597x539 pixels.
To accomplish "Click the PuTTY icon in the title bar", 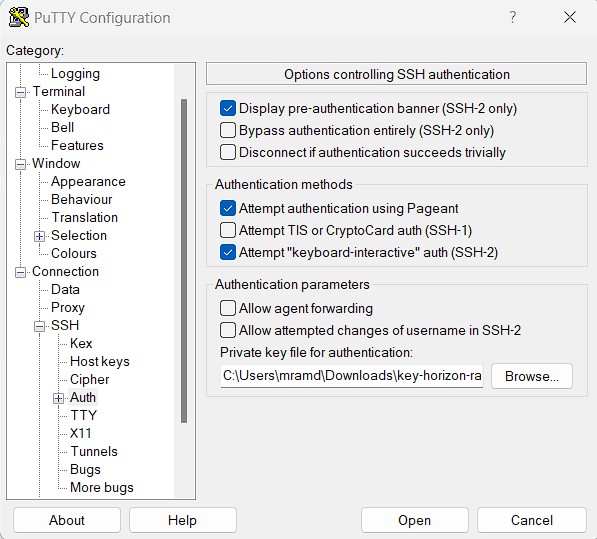I will pos(19,18).
